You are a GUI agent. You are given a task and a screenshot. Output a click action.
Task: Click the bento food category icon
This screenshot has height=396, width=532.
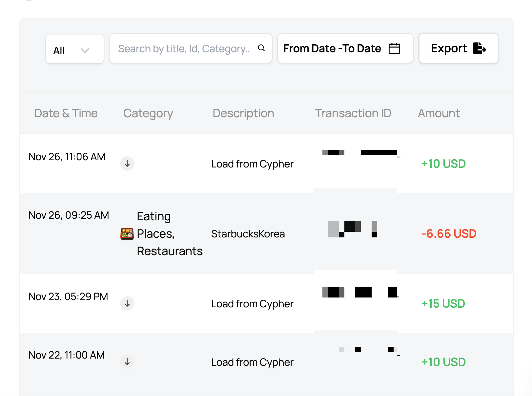point(127,234)
